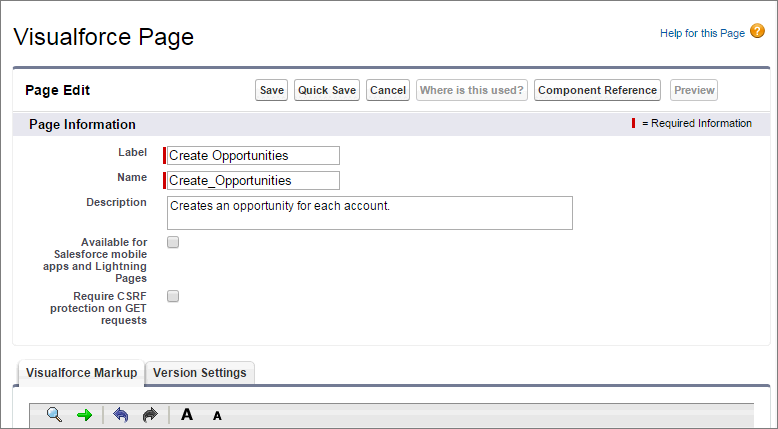Open the Help for this Page link
The width and height of the screenshot is (778, 429).
click(702, 33)
